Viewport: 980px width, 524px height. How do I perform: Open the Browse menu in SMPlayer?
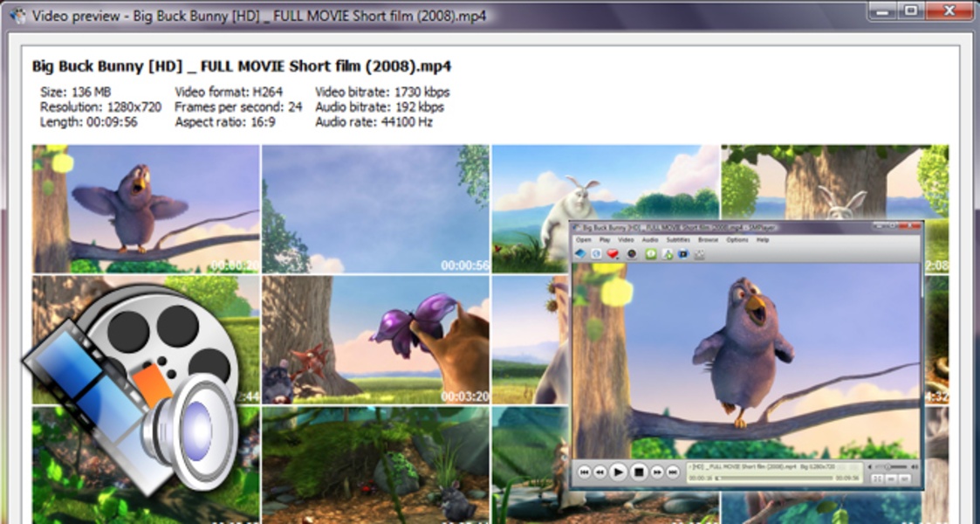click(708, 239)
